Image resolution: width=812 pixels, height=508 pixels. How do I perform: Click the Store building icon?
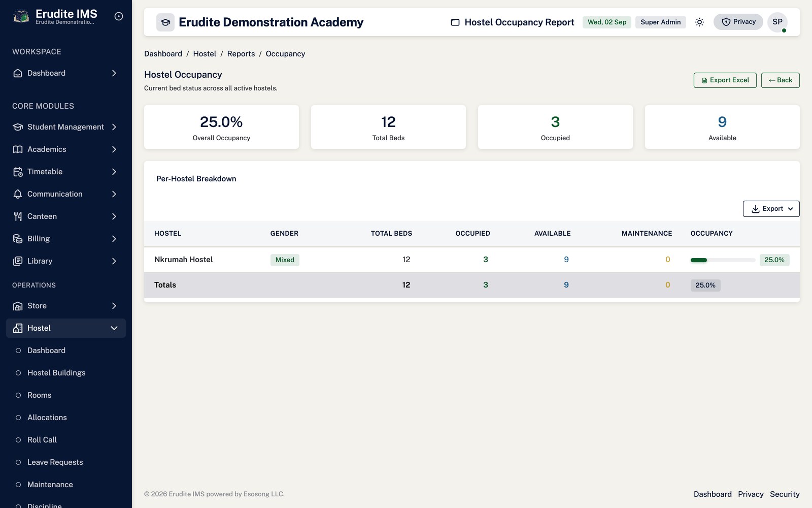(18, 306)
